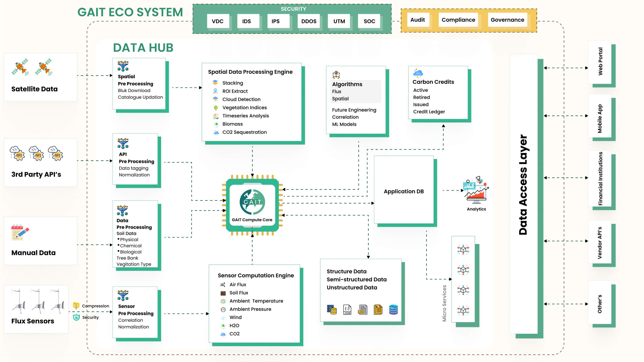The height and width of the screenshot is (362, 644).
Task: Click the GAIT Compute Core chip icon
Action: tap(252, 205)
